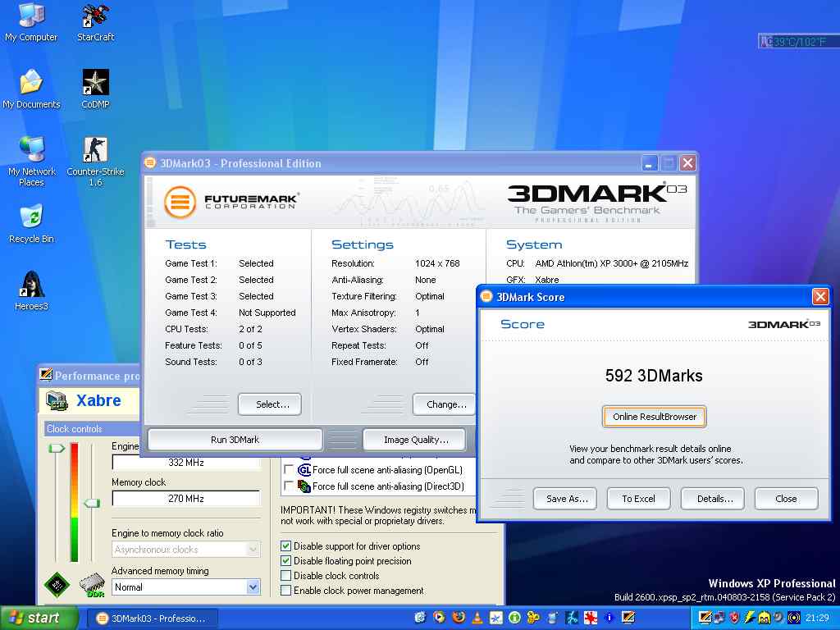Viewport: 840px width, 630px height.
Task: Click the wireless signal tray icon
Action: click(794, 618)
